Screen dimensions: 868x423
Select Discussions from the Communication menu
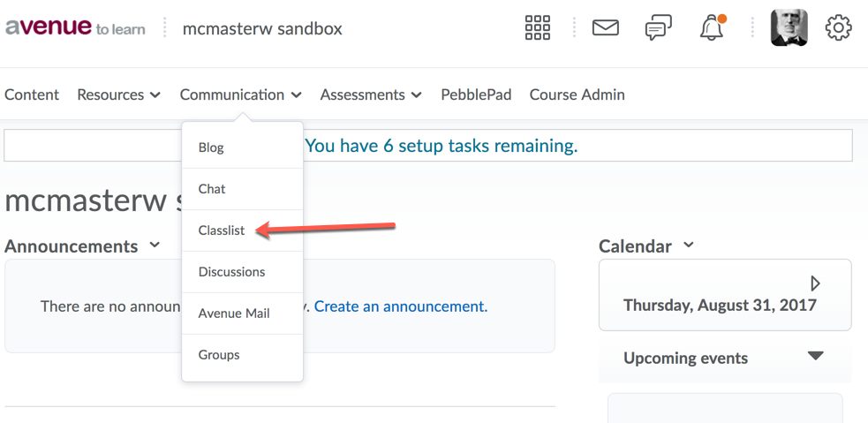point(231,272)
